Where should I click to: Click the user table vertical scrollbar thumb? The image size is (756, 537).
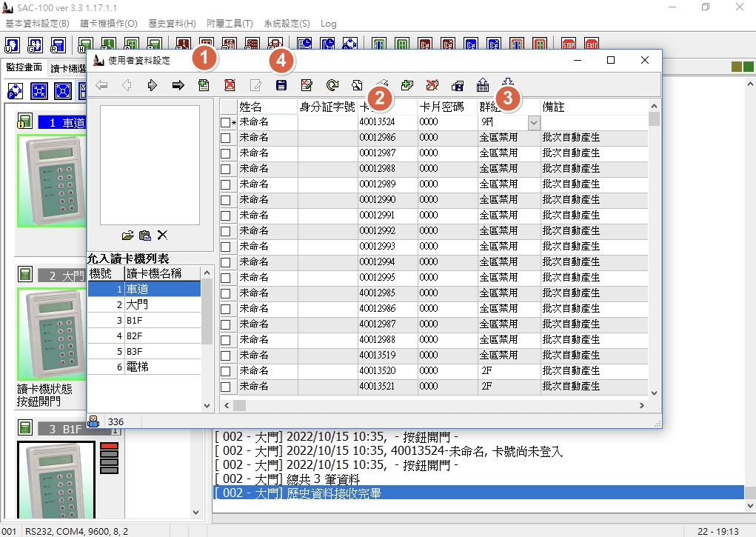(x=655, y=119)
